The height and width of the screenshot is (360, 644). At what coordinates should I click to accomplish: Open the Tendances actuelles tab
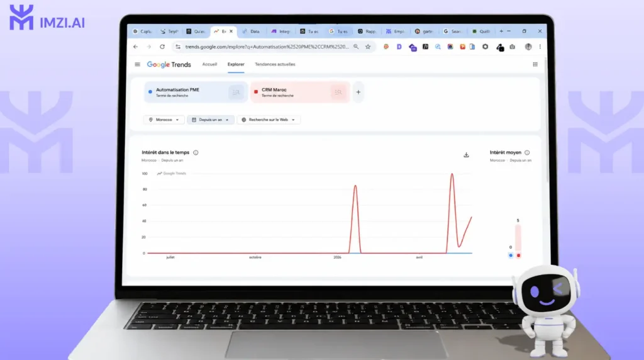(x=275, y=64)
